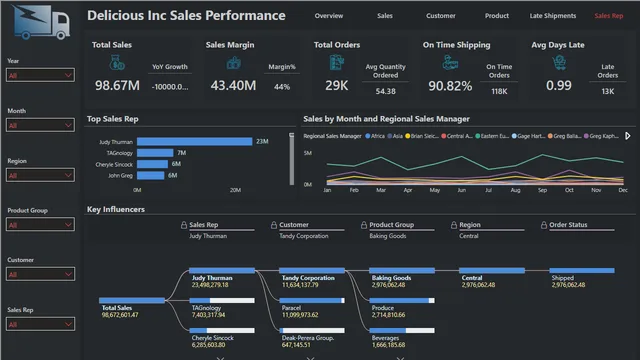
Task: Open the Year filter dropdown
Action: pos(40,75)
